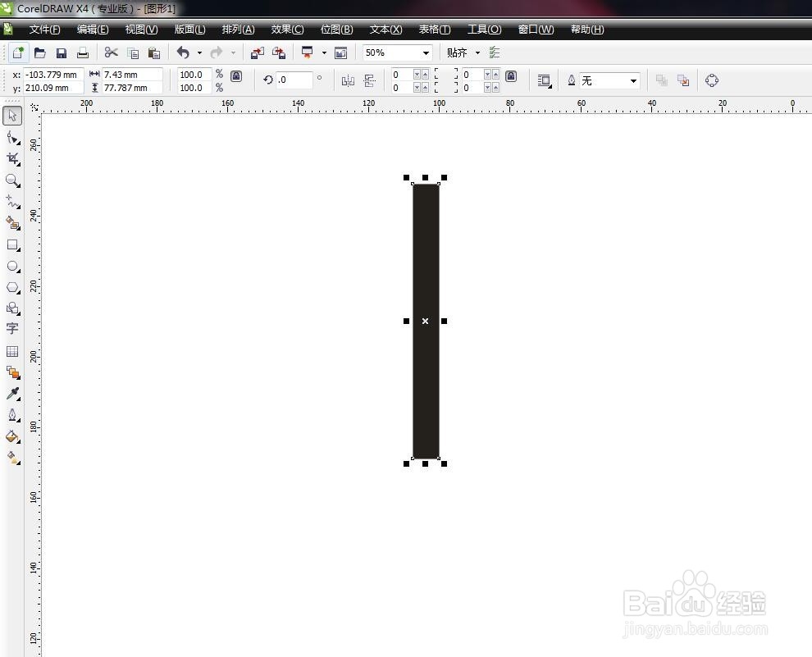Open the welcome screen icon
The width and height of the screenshot is (812, 657).
coord(340,52)
